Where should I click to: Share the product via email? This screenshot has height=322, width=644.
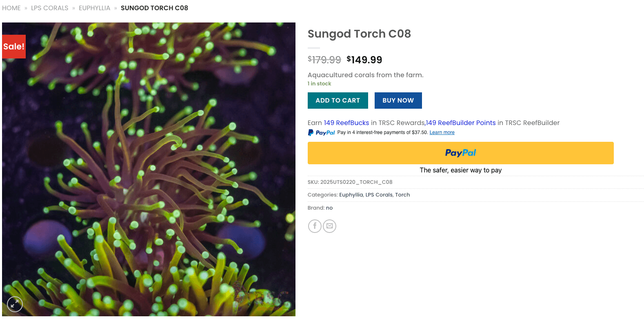[x=329, y=226]
